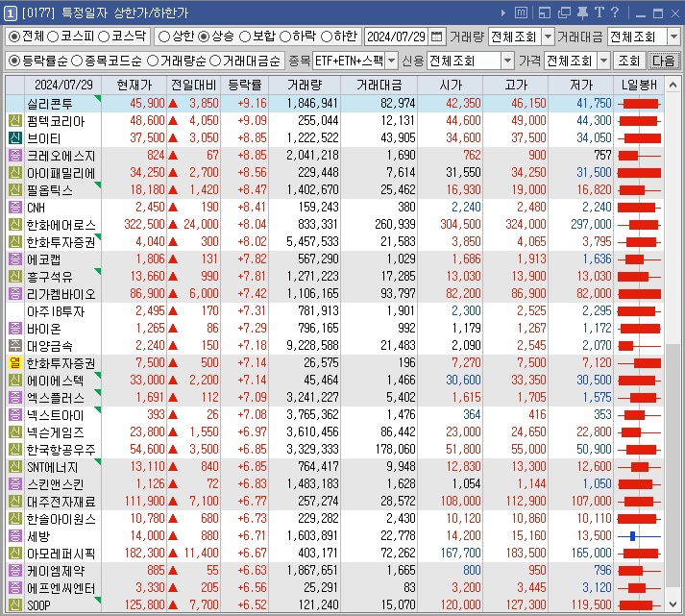Viewport: 685px width, 616px height.
Task: Open the 실리콘투 stock row
Action: (x=334, y=104)
